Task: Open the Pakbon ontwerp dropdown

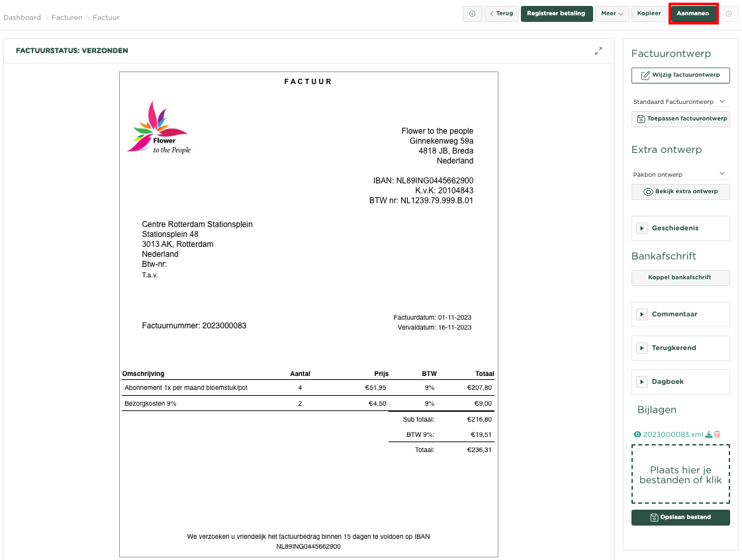Action: (680, 175)
